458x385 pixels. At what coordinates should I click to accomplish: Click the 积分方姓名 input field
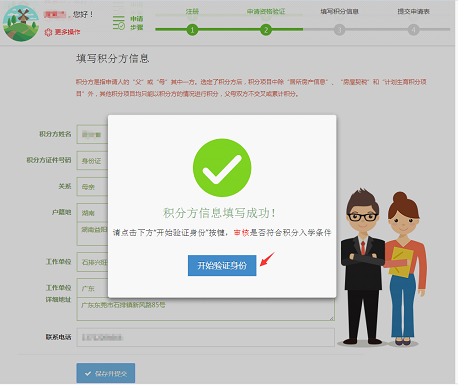click(92, 134)
